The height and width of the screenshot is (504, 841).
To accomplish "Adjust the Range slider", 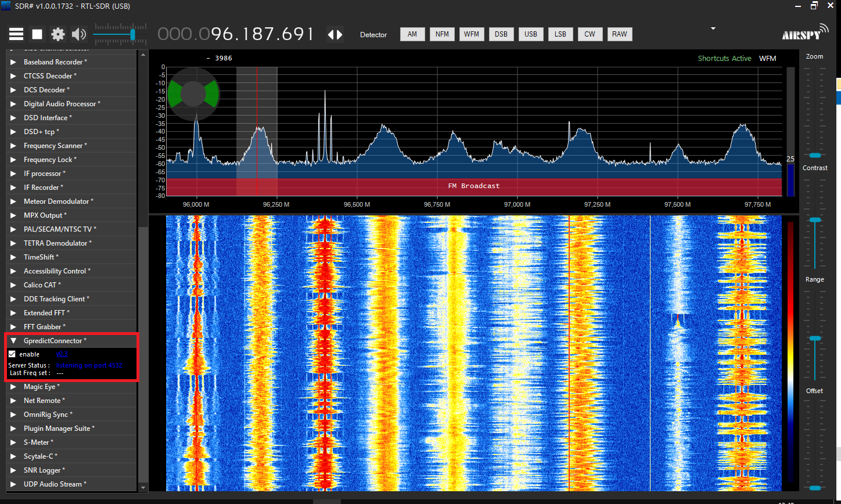I will tap(815, 338).
